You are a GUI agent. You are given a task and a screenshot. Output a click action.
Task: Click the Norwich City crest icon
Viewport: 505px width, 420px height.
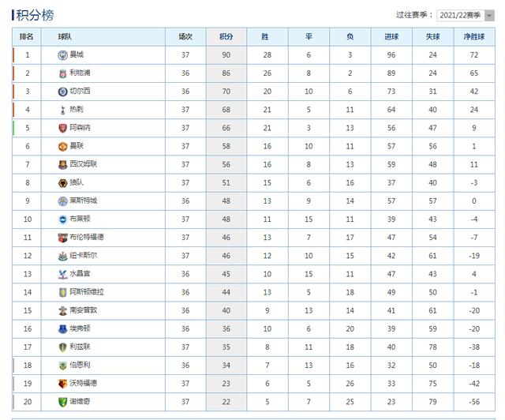coord(62,402)
